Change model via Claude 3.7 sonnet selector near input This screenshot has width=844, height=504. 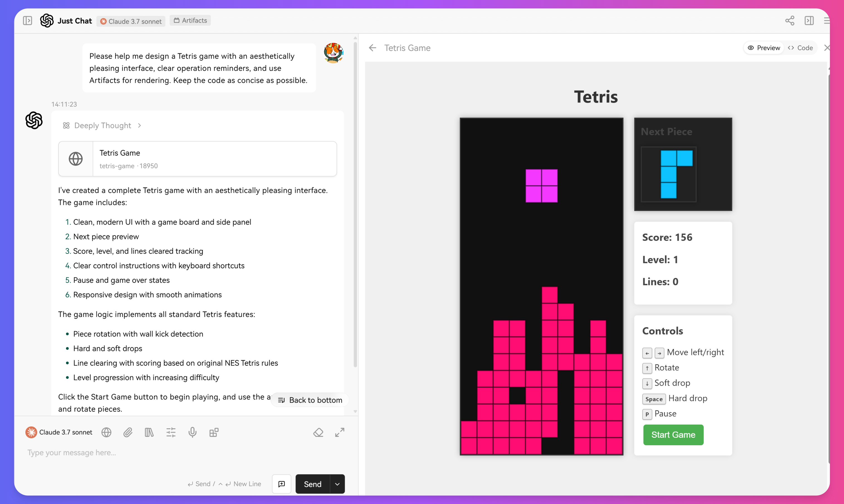click(x=59, y=432)
